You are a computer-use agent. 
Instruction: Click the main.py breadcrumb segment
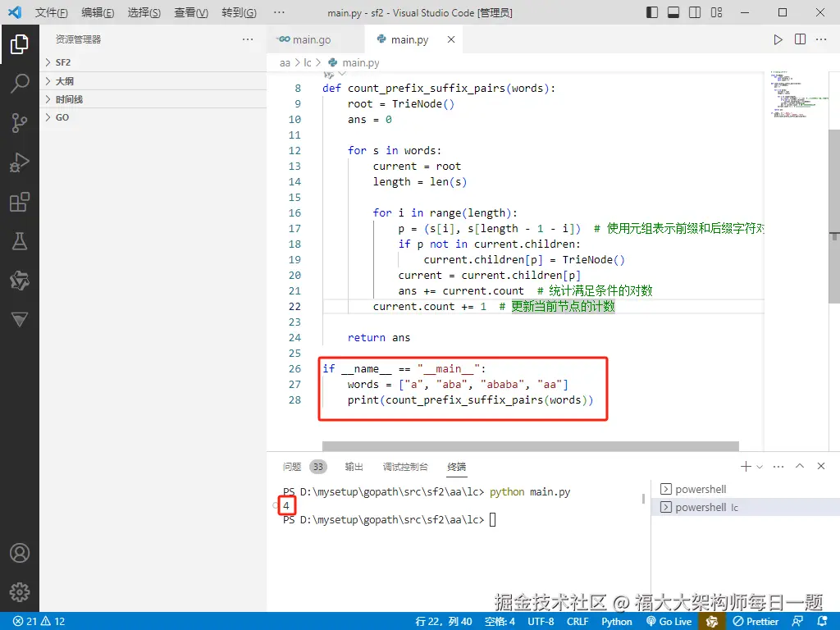click(x=361, y=62)
